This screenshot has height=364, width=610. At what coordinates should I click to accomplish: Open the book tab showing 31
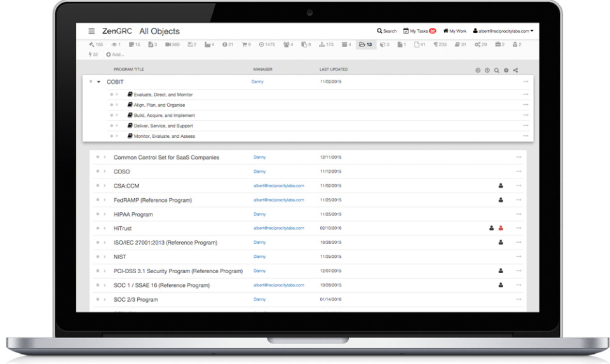point(460,44)
